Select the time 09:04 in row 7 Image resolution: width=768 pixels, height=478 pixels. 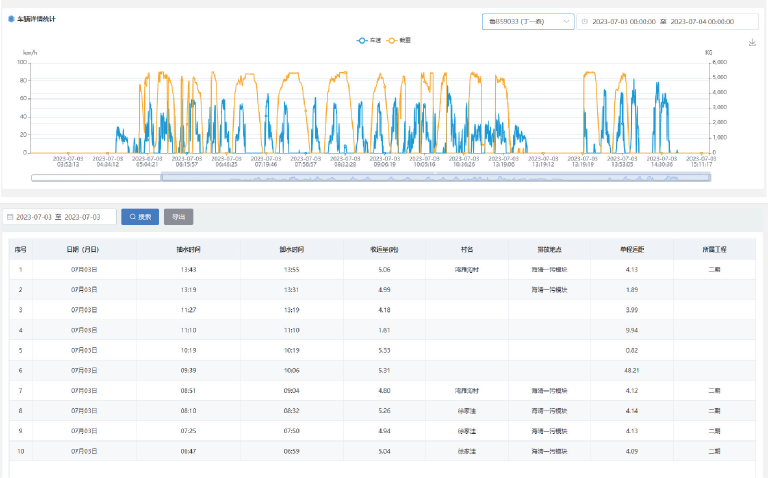click(291, 390)
